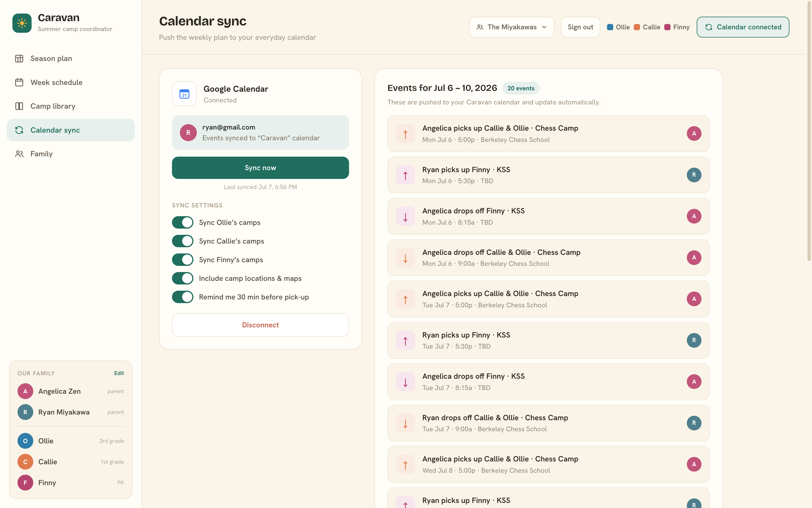This screenshot has height=508, width=812.
Task: Toggle Sync Finny's camps switch
Action: (182, 260)
